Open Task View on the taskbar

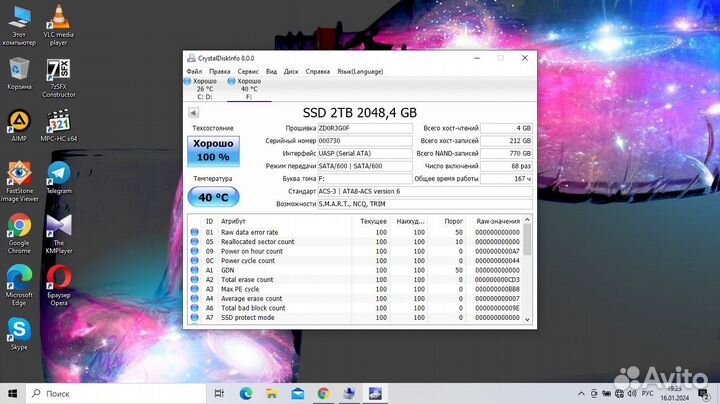point(219,393)
